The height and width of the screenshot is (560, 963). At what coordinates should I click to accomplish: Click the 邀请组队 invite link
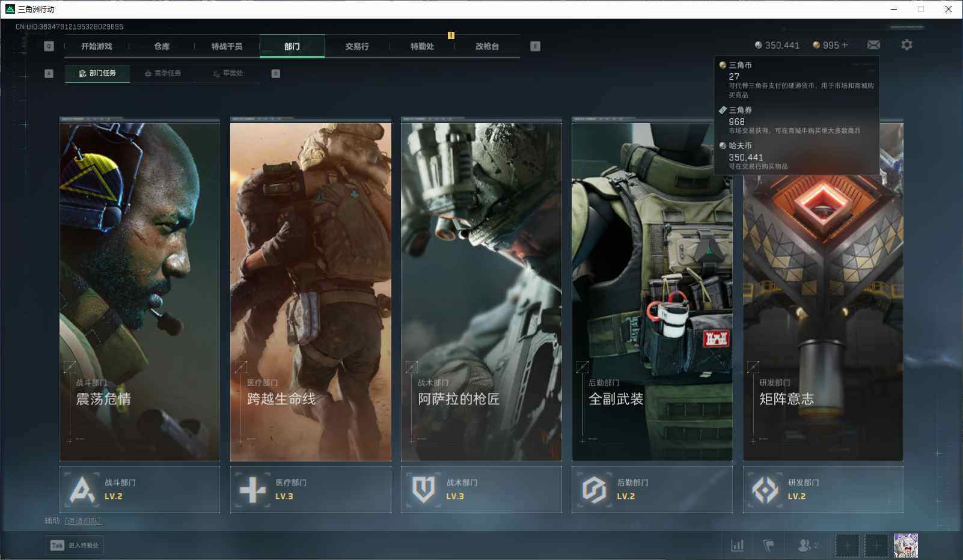tap(83, 521)
